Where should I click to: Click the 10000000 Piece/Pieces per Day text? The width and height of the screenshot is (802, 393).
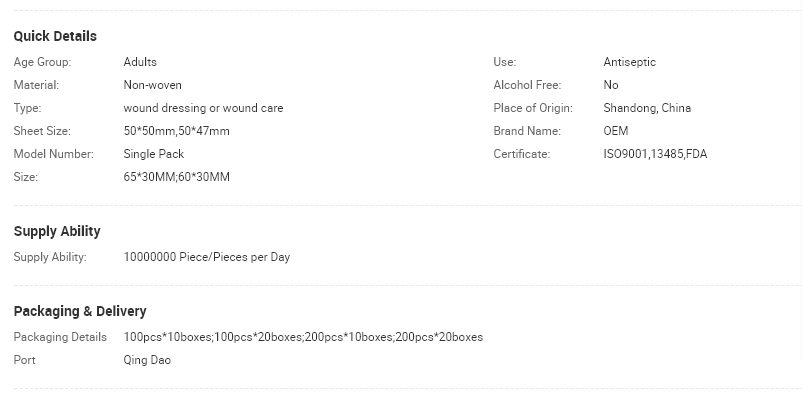click(207, 257)
